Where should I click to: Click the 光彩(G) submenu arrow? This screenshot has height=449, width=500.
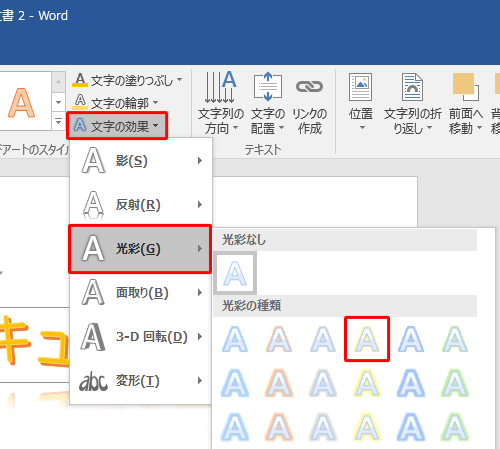[200, 249]
